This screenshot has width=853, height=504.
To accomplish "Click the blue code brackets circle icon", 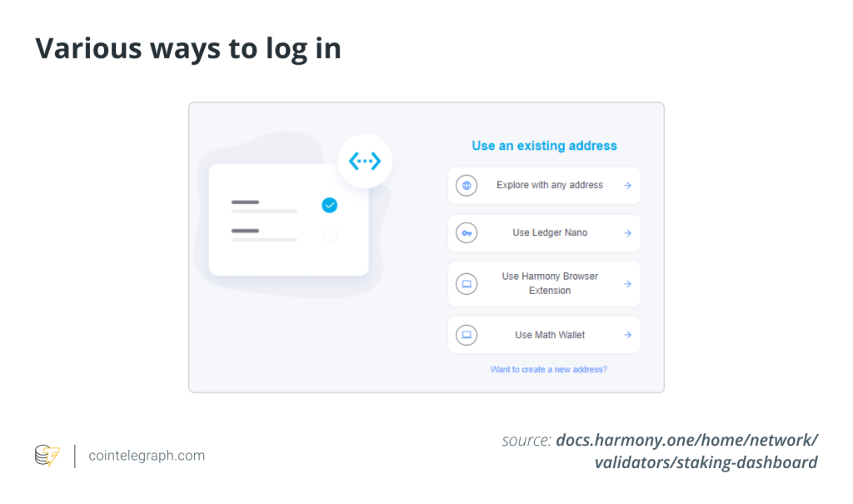I will (x=365, y=161).
